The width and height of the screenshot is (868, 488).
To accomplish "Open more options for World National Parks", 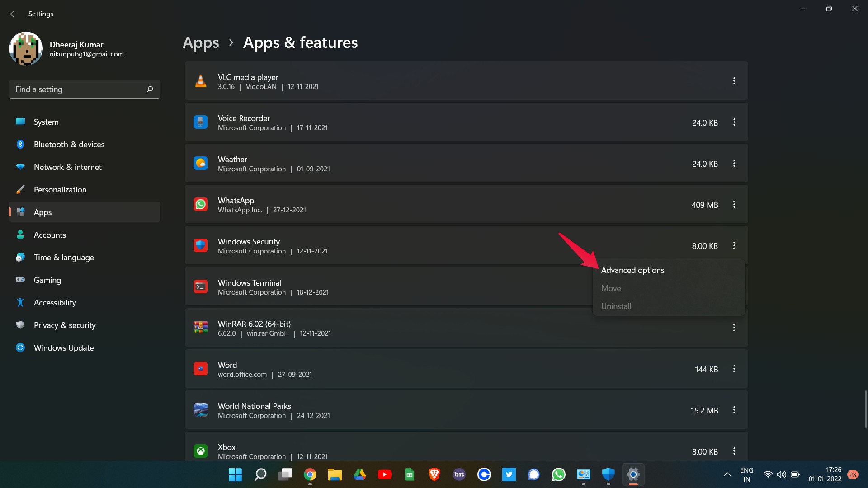I will click(734, 410).
